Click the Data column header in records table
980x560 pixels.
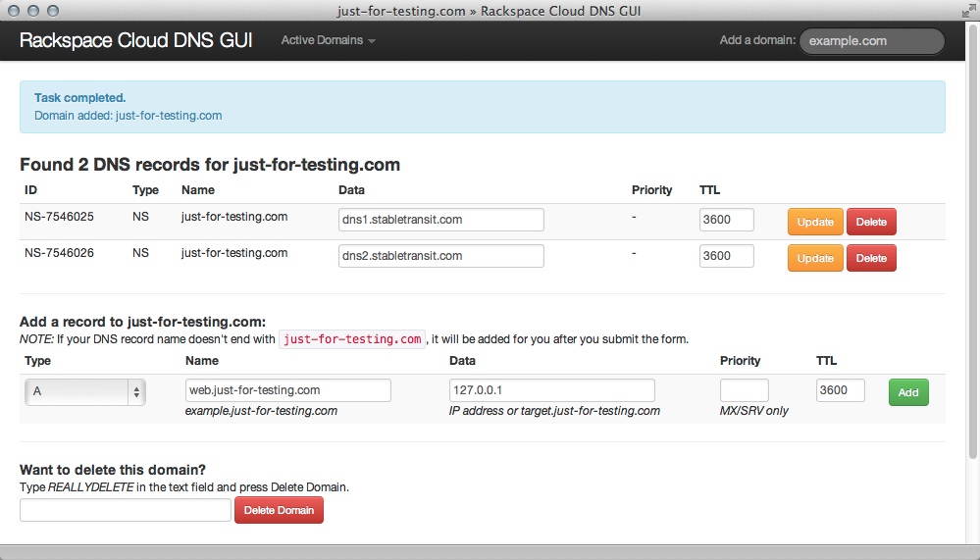(x=351, y=190)
